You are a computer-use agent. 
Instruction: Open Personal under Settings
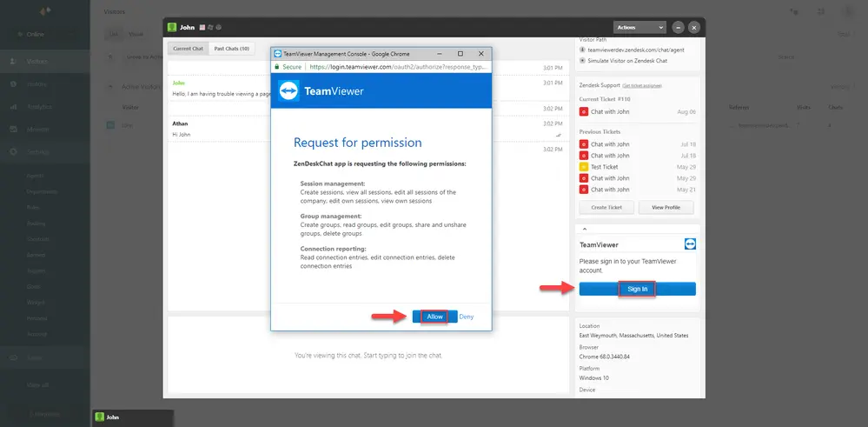pyautogui.click(x=37, y=319)
